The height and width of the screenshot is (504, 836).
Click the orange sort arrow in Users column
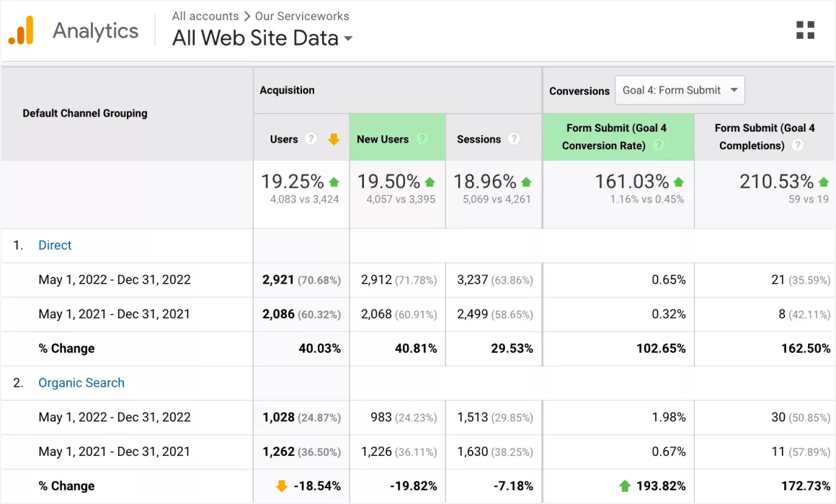point(334,139)
